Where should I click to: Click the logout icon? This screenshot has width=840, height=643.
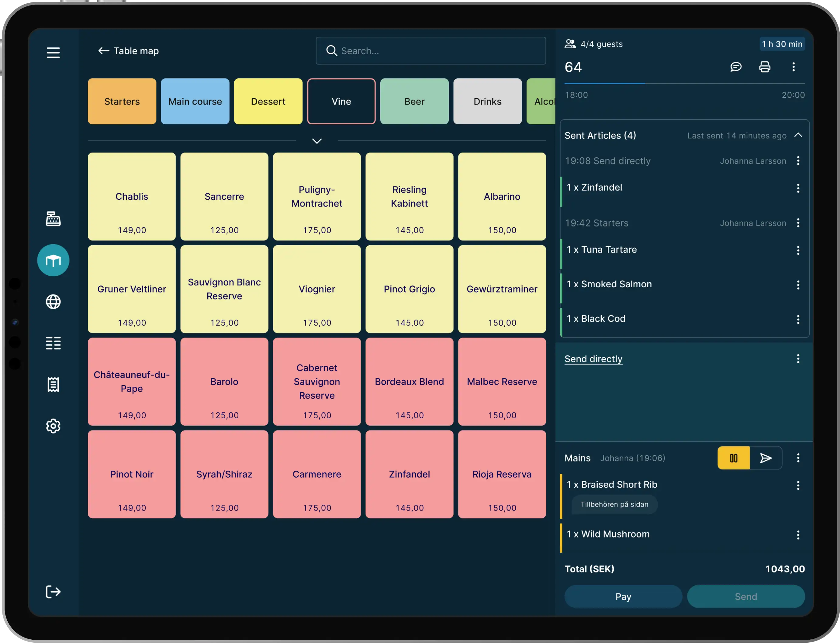point(53,592)
